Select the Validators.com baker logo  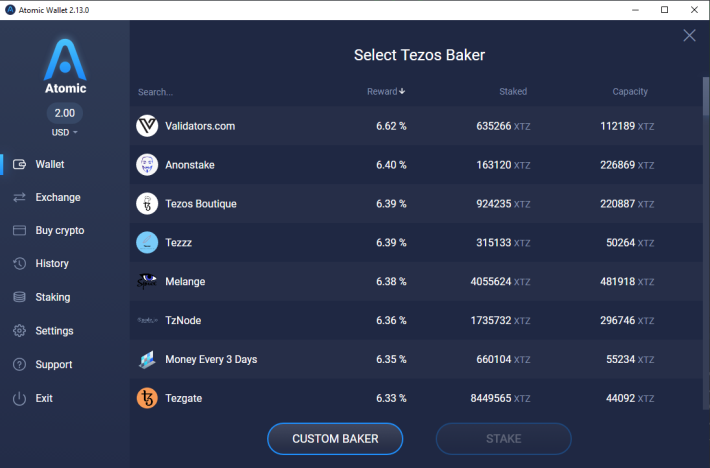coord(147,126)
